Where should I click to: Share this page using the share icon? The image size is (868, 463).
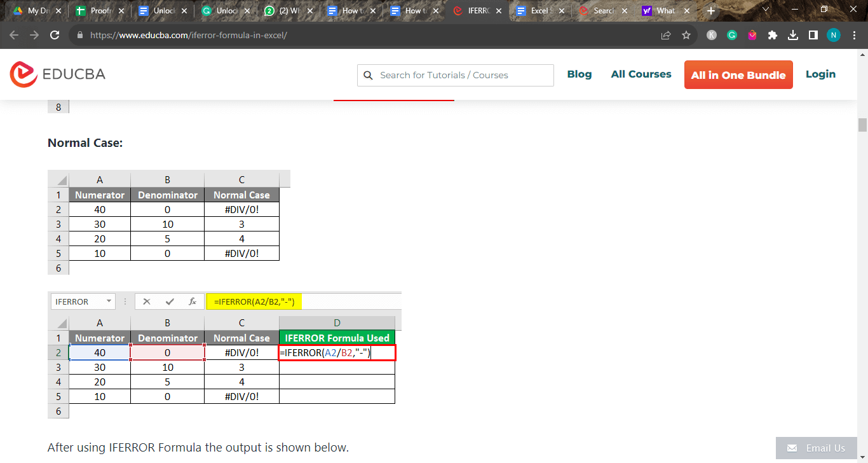click(666, 35)
